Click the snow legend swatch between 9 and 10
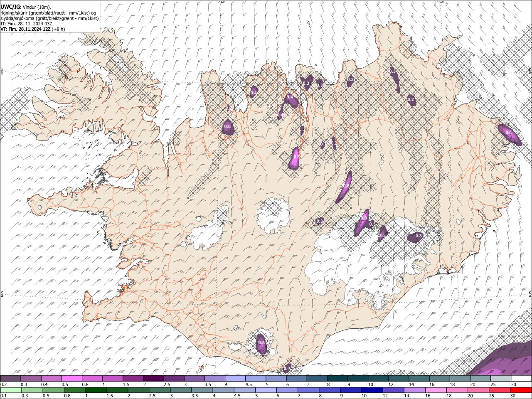 (x=358, y=379)
